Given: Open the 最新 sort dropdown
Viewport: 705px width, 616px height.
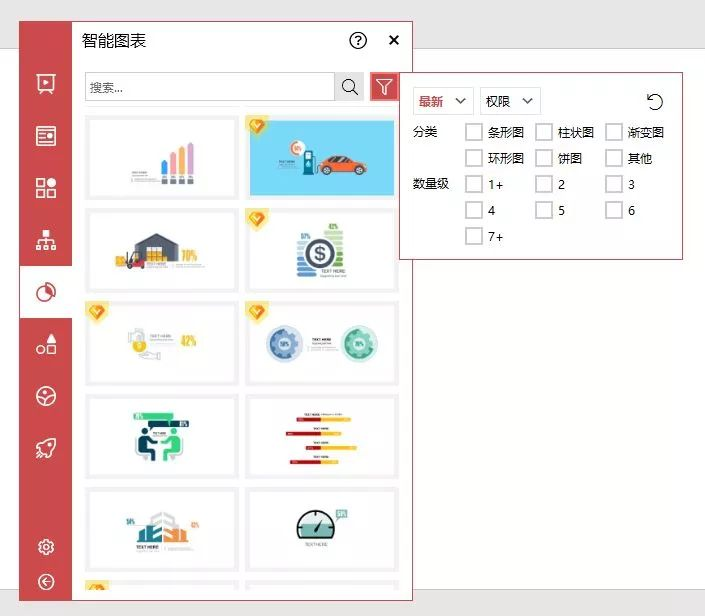Looking at the screenshot, I should 443,101.
